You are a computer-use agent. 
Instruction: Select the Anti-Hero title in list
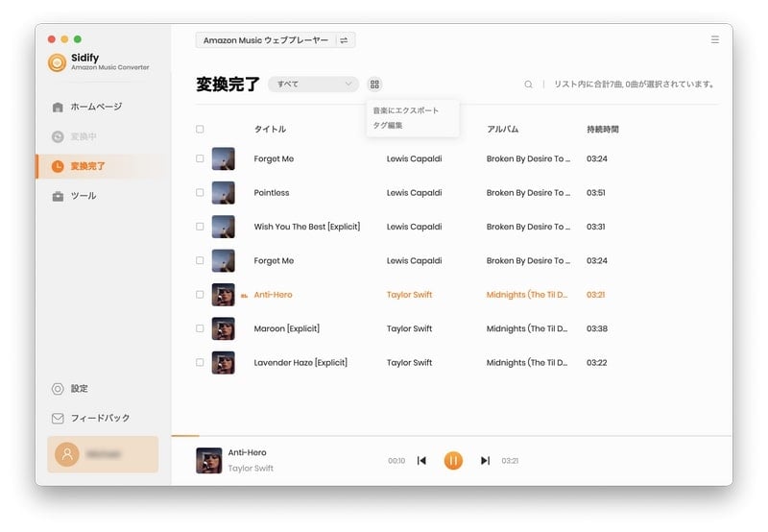click(273, 295)
